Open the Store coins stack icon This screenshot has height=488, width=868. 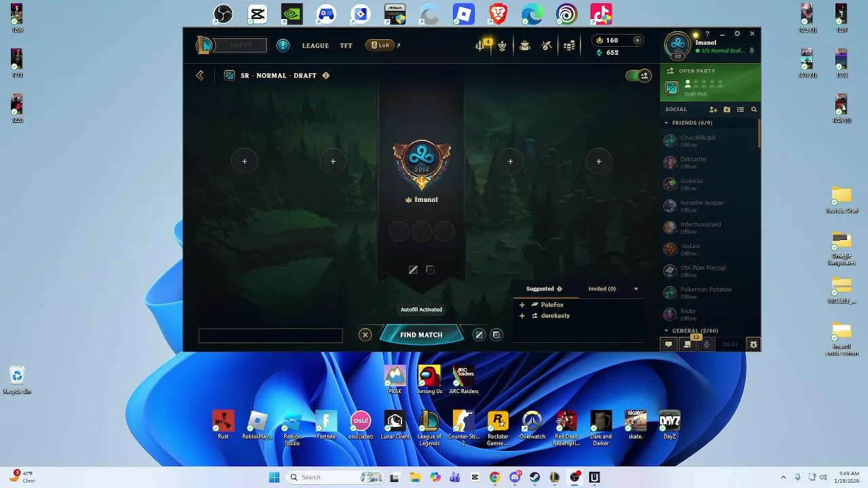[570, 45]
